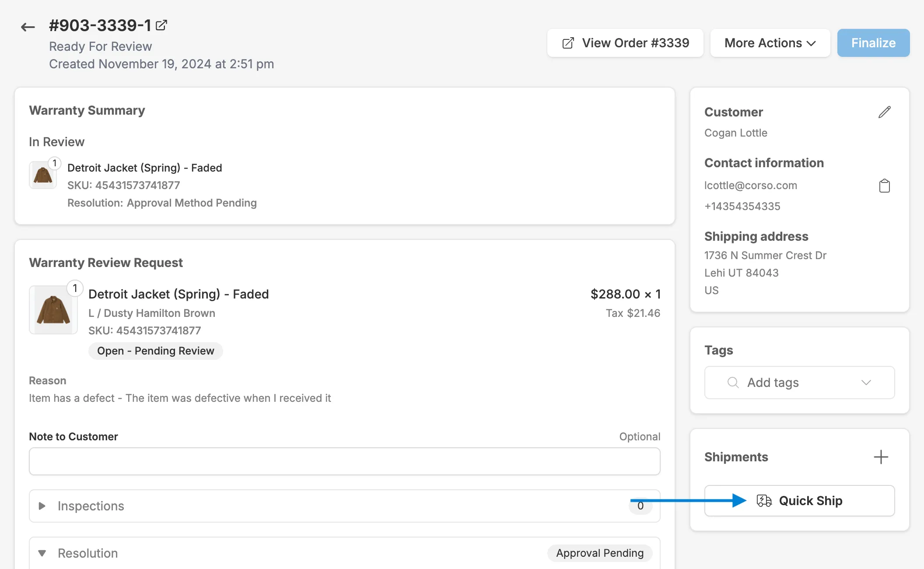
Task: Click jacket thumbnail in Warranty Summary
Action: pyautogui.click(x=43, y=175)
